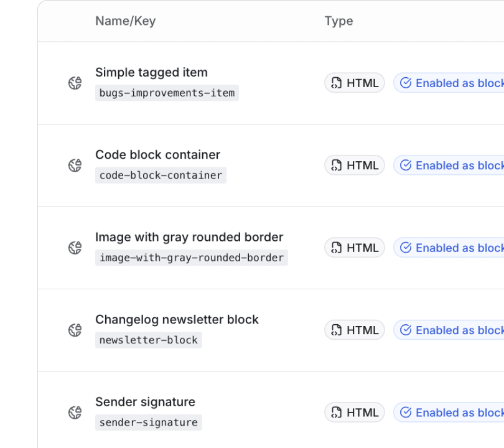Toggle Enabled as block for Image with gray rounded border
The image size is (504, 448).
454,247
